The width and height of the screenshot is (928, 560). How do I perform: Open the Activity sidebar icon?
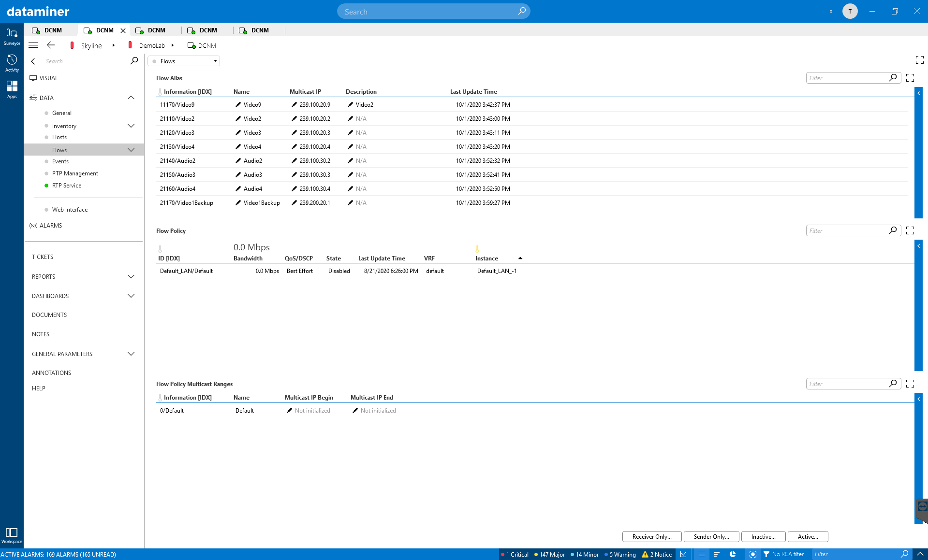click(x=12, y=63)
